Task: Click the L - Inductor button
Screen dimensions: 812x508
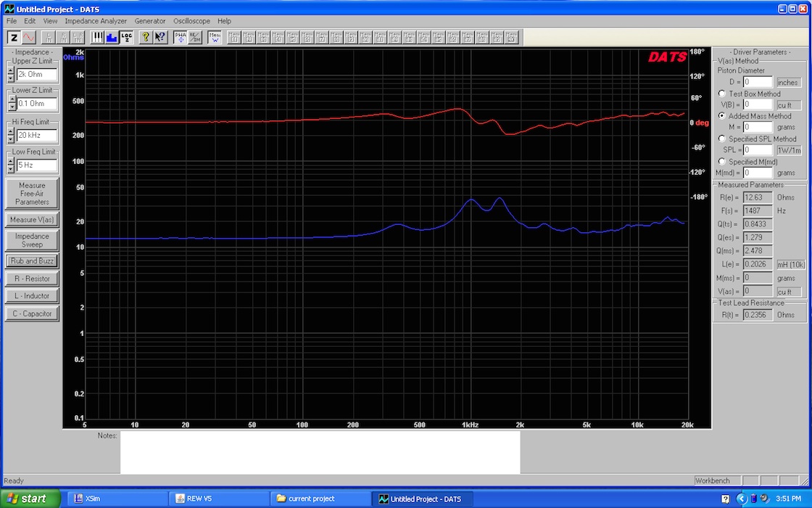Action: point(32,295)
